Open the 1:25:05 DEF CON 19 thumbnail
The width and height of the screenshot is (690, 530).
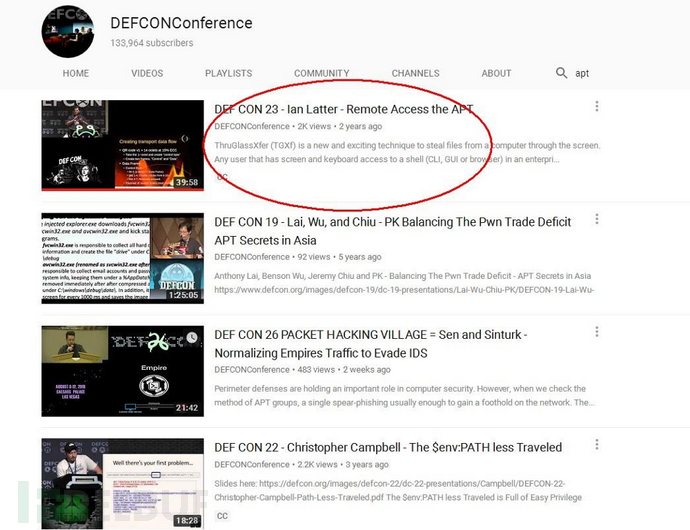point(122,258)
